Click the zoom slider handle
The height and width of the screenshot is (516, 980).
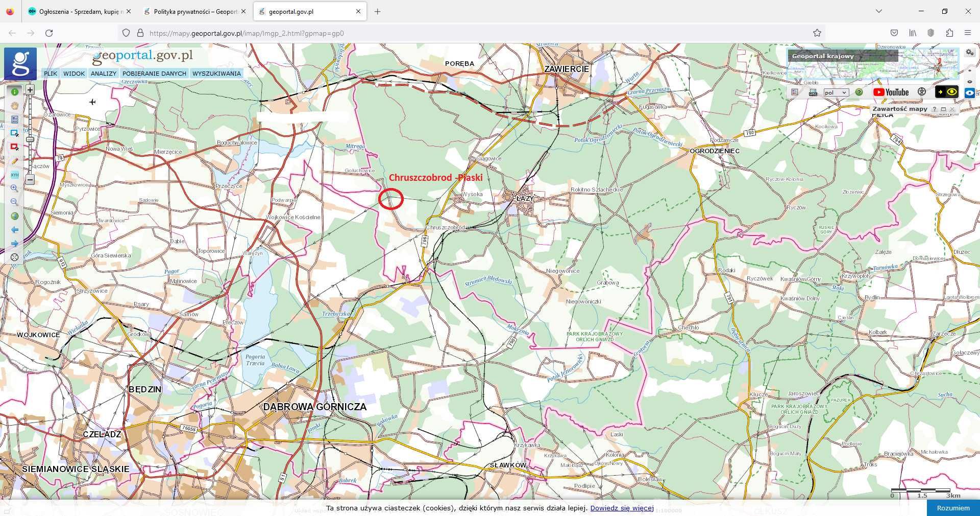tap(30, 139)
